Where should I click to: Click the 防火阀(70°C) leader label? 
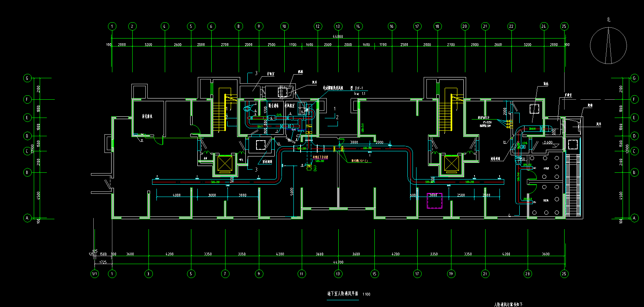359,161
